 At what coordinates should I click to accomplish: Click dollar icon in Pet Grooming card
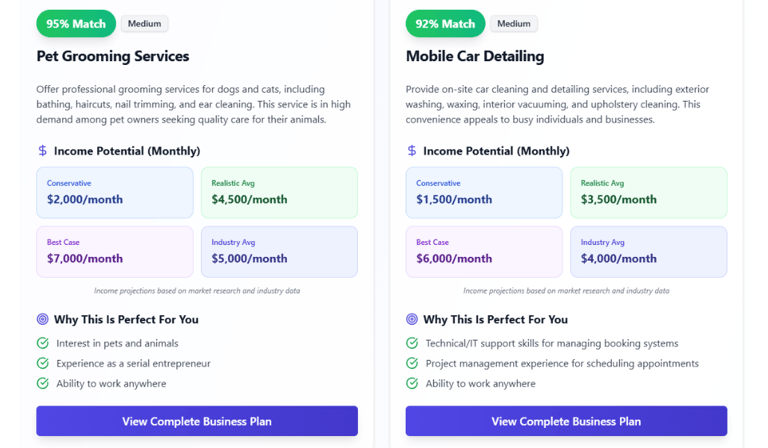coord(43,151)
